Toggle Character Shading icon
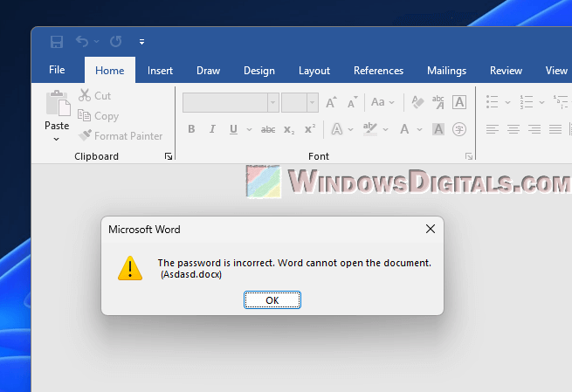The width and height of the screenshot is (572, 392). click(x=438, y=129)
